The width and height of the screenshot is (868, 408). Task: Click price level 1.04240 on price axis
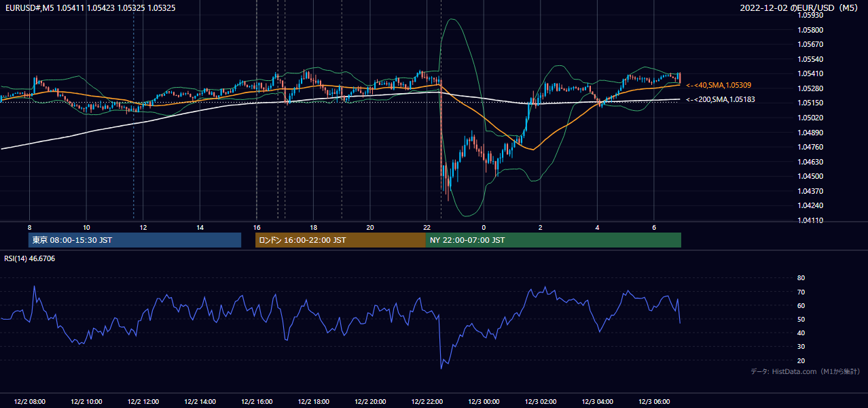click(x=810, y=205)
